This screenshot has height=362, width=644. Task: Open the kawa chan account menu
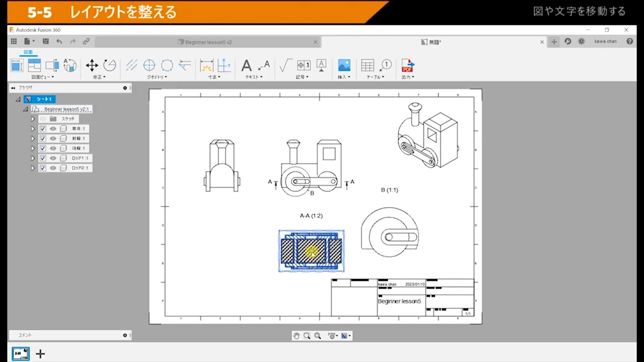tap(605, 42)
